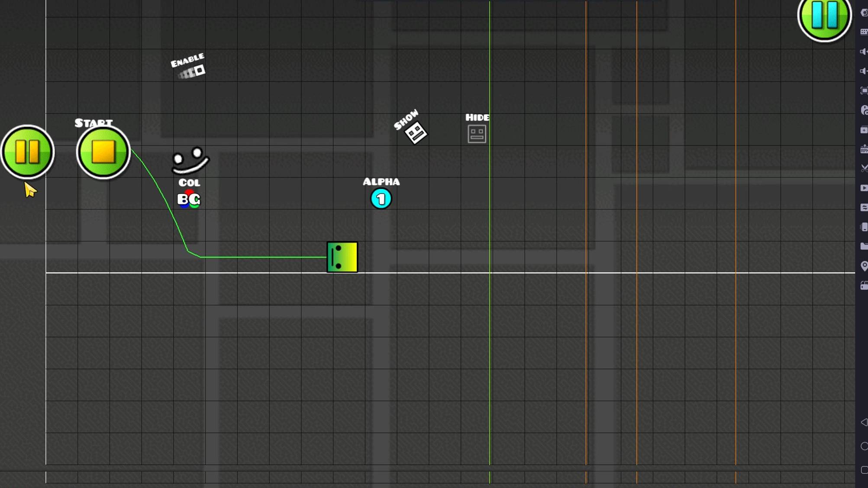Open the shared folder icon in sidebar
This screenshot has width=868, height=488.
tap(864, 246)
